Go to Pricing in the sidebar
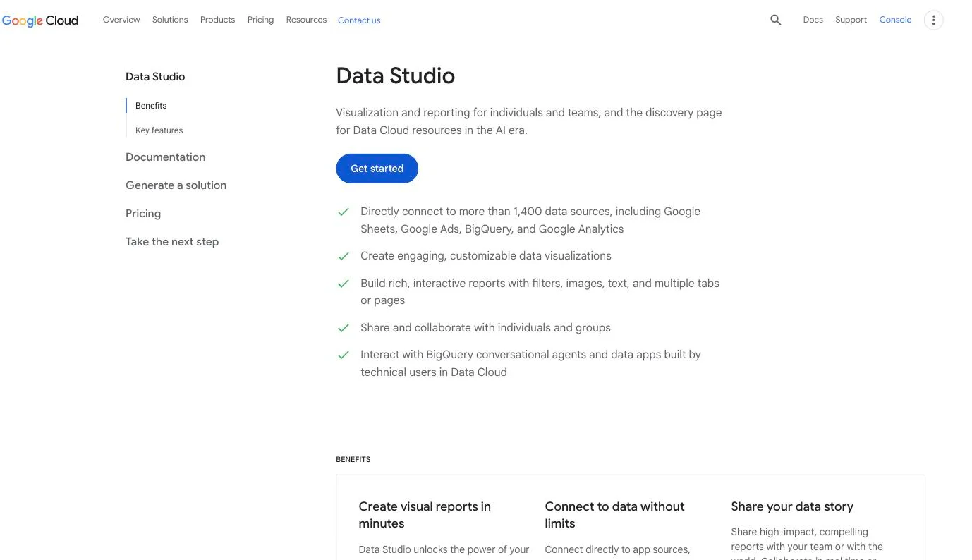This screenshot has width=972, height=560. click(143, 214)
